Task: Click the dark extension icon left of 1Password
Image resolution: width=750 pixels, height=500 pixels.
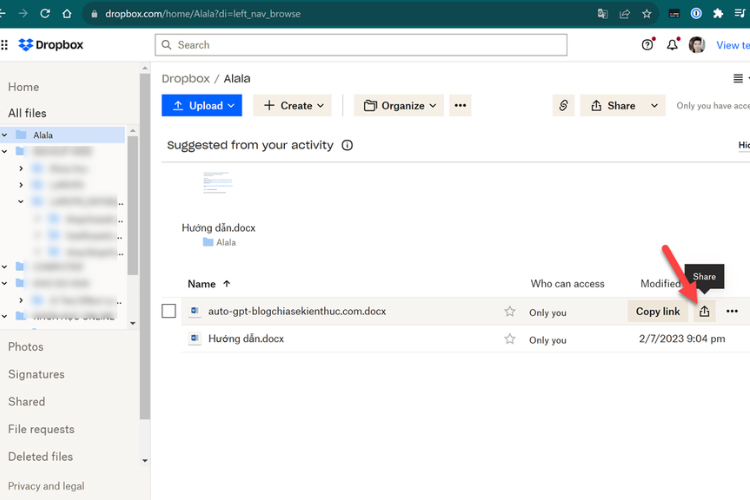Action: click(674, 13)
